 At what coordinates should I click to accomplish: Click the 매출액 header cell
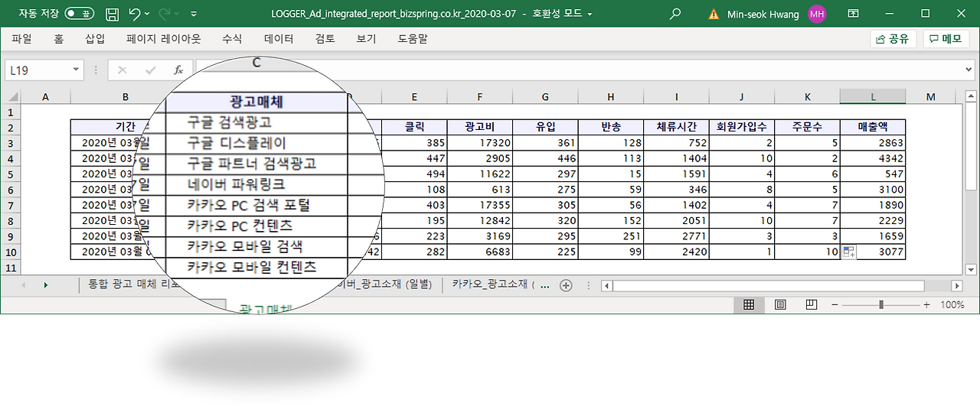pos(873,127)
